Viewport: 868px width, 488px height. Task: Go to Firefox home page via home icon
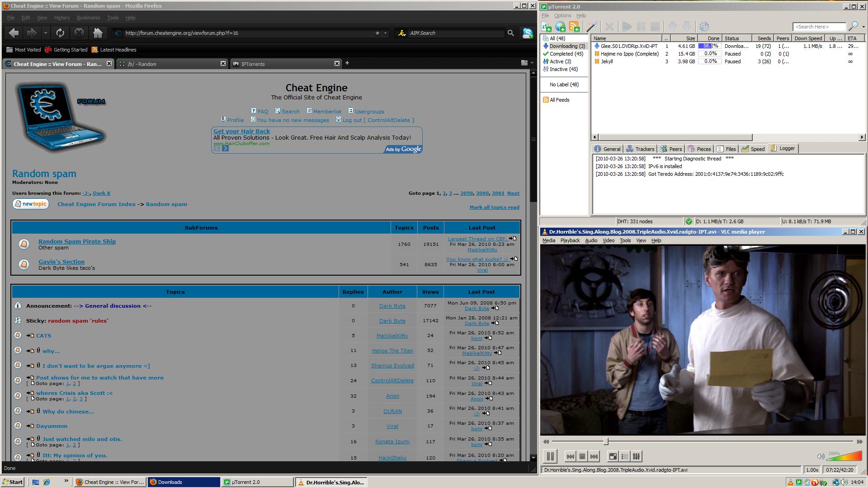(99, 33)
